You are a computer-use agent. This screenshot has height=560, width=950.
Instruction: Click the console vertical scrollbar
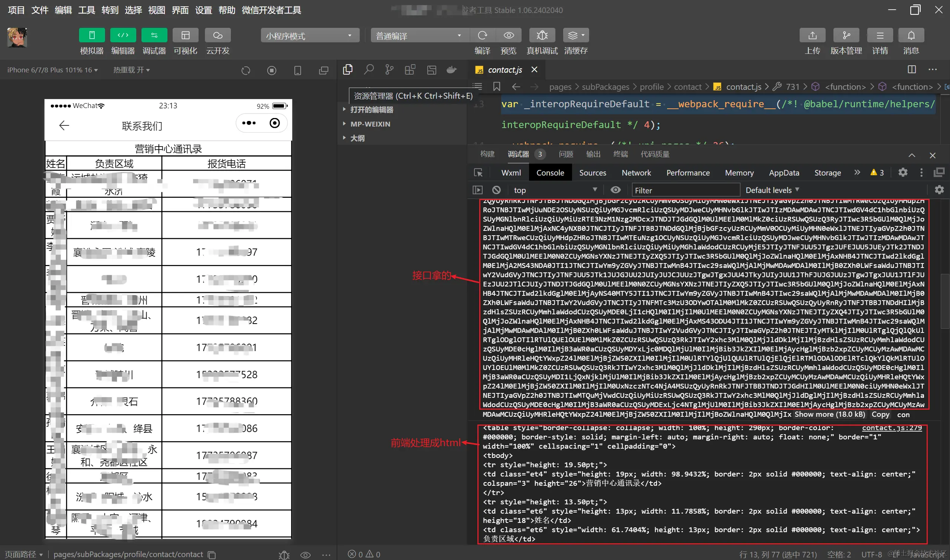pyautogui.click(x=945, y=302)
